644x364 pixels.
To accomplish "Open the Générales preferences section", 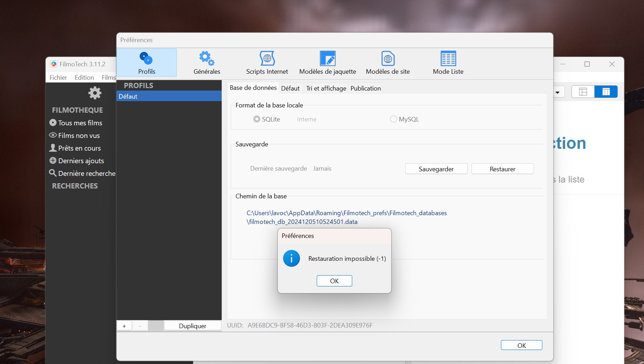I will pyautogui.click(x=207, y=63).
